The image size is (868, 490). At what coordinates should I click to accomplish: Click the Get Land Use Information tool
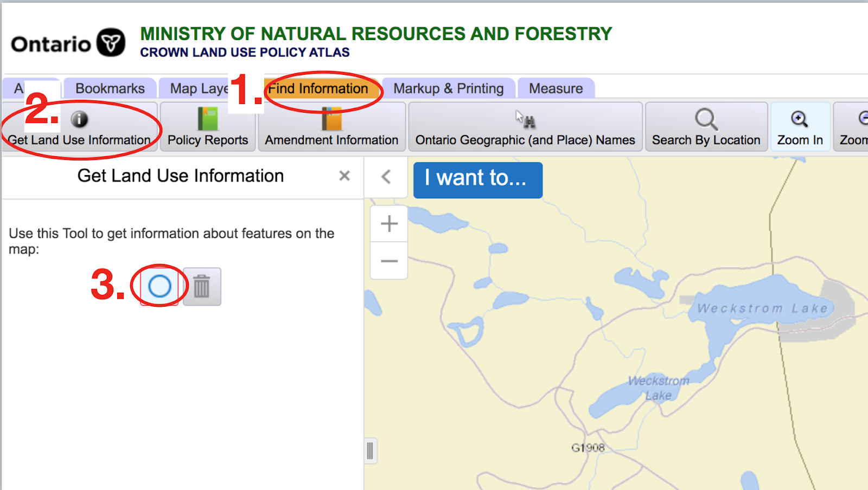click(80, 127)
